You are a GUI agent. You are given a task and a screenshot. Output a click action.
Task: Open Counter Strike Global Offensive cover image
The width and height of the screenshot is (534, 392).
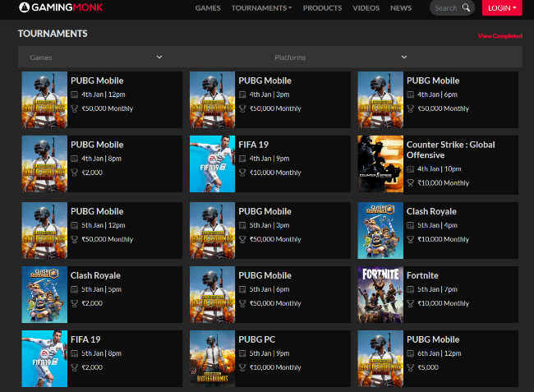tap(380, 164)
